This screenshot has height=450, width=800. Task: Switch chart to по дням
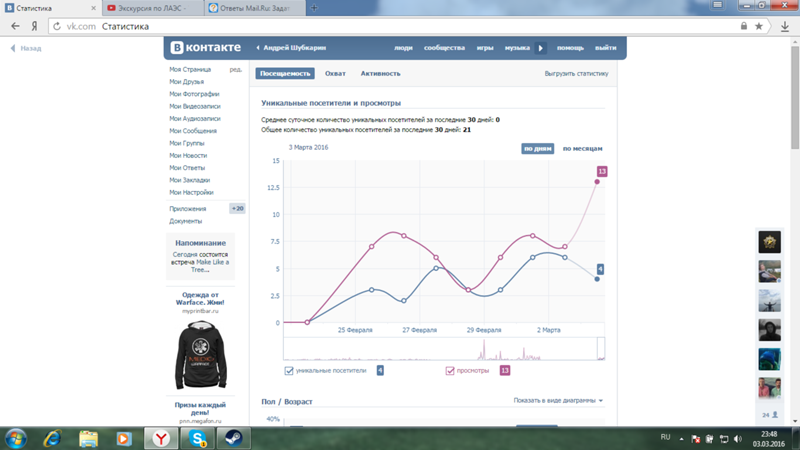pos(538,148)
